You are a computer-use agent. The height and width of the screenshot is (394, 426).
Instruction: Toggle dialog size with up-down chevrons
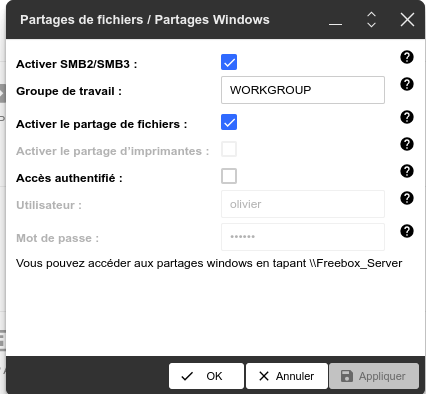371,20
